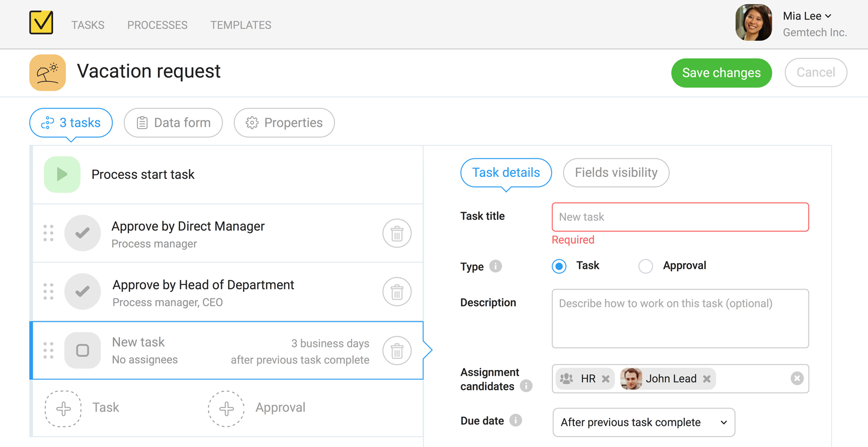Switch to the Fields visibility tab
This screenshot has height=447, width=868.
tap(616, 173)
